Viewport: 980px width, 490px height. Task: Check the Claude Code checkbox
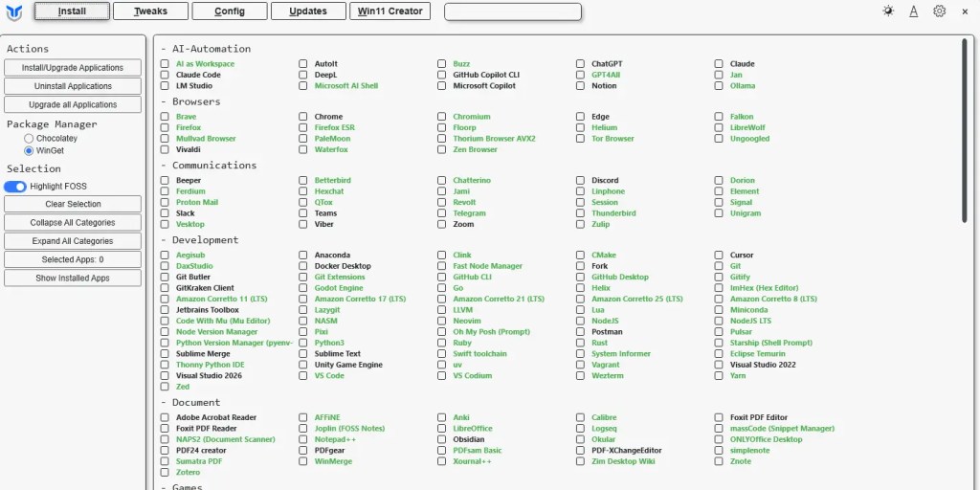165,75
